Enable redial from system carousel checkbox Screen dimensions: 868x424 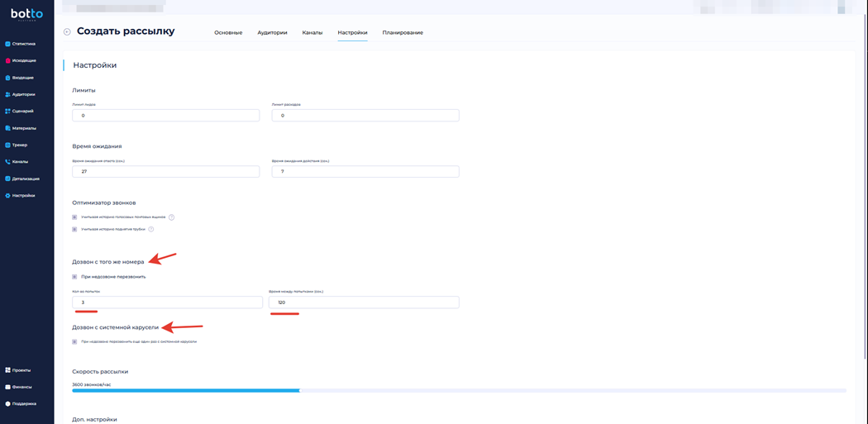click(74, 341)
